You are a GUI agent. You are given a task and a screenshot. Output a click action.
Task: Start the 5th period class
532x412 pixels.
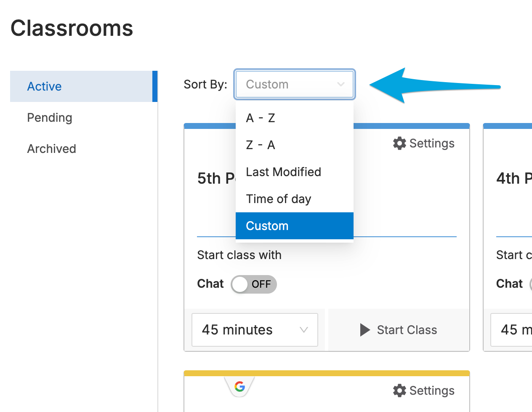tap(399, 330)
